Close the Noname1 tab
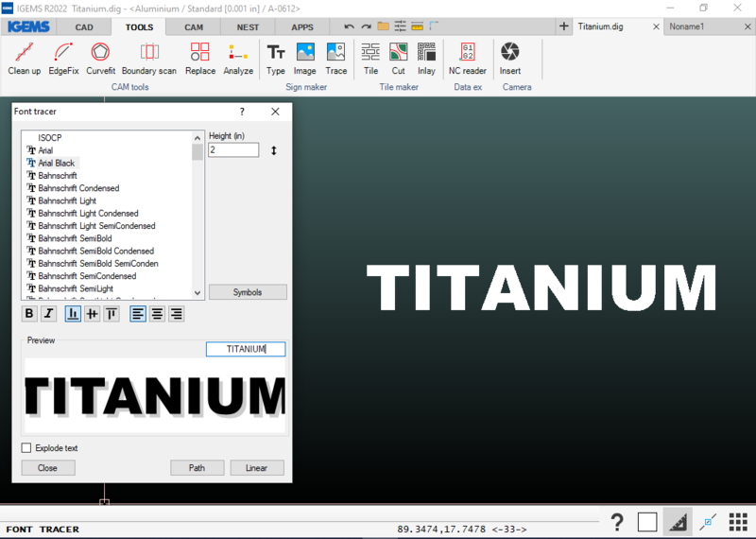 (747, 26)
